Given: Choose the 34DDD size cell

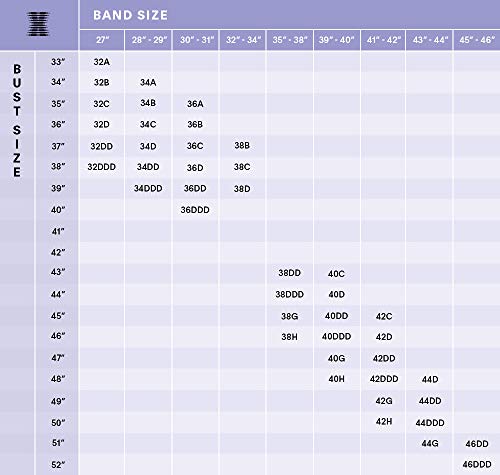Looking at the screenshot, I should tap(148, 188).
